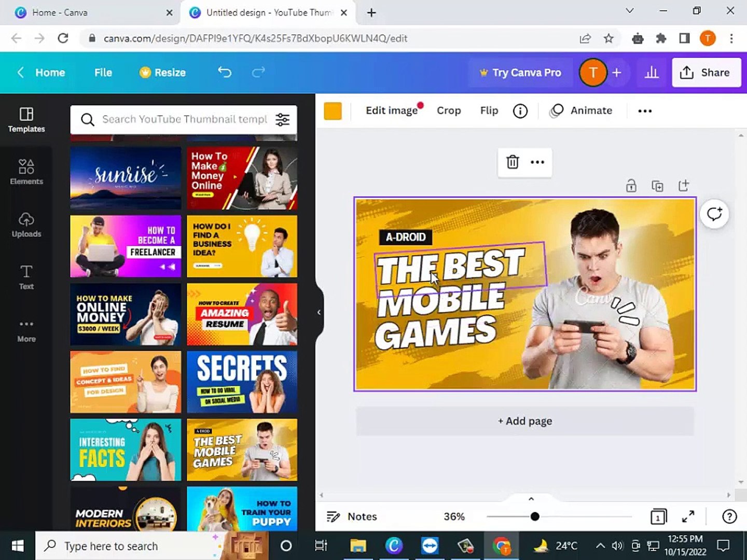Open the Resize option
Image resolution: width=747 pixels, height=560 pixels.
162,73
